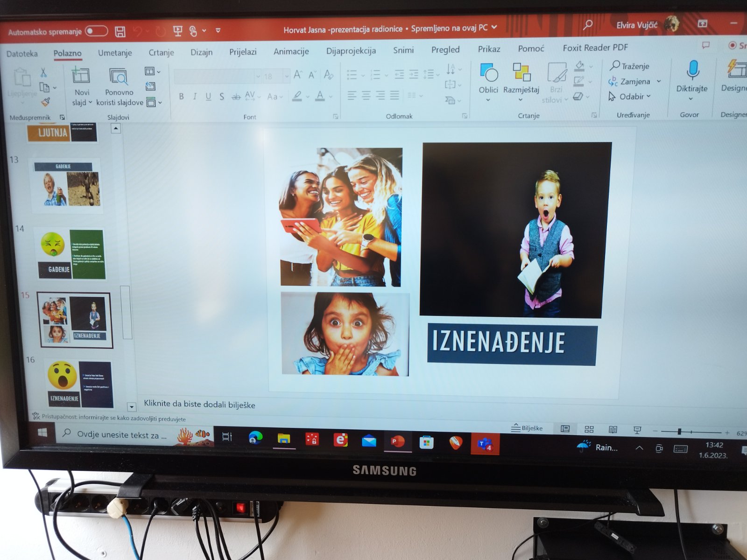Expand the Customize Quick Access Toolbar arrow
The image size is (747, 560).
(x=218, y=30)
